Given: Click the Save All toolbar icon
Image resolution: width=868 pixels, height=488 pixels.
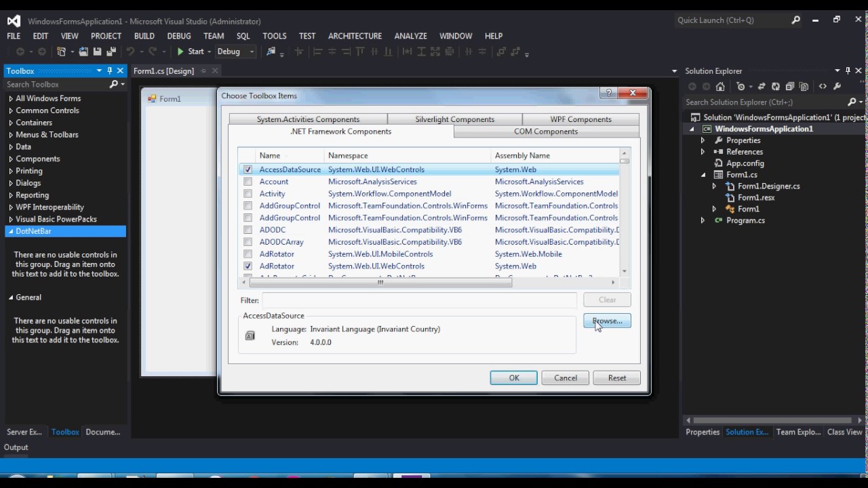Looking at the screenshot, I should pos(111,52).
